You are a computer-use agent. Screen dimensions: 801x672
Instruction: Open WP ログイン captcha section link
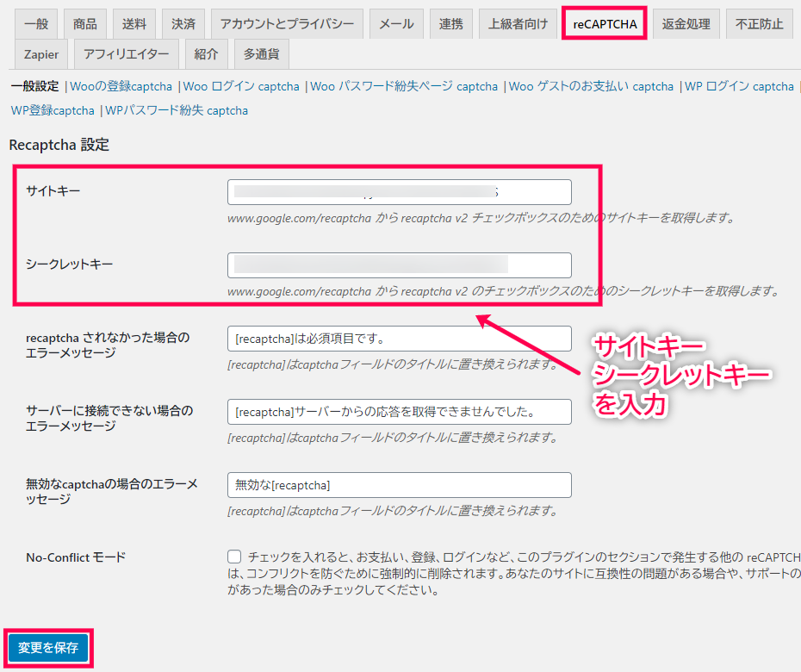point(739,86)
